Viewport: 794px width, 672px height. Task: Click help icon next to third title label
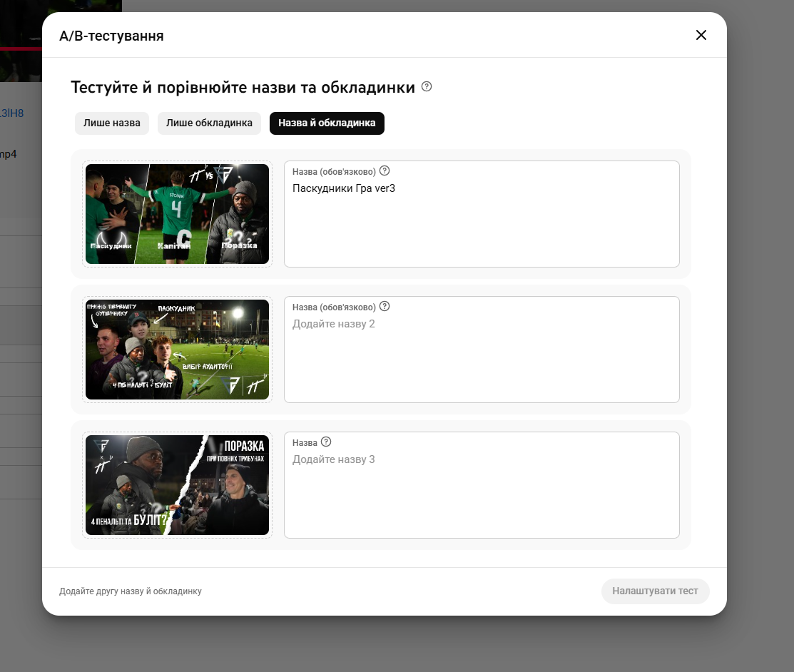326,442
